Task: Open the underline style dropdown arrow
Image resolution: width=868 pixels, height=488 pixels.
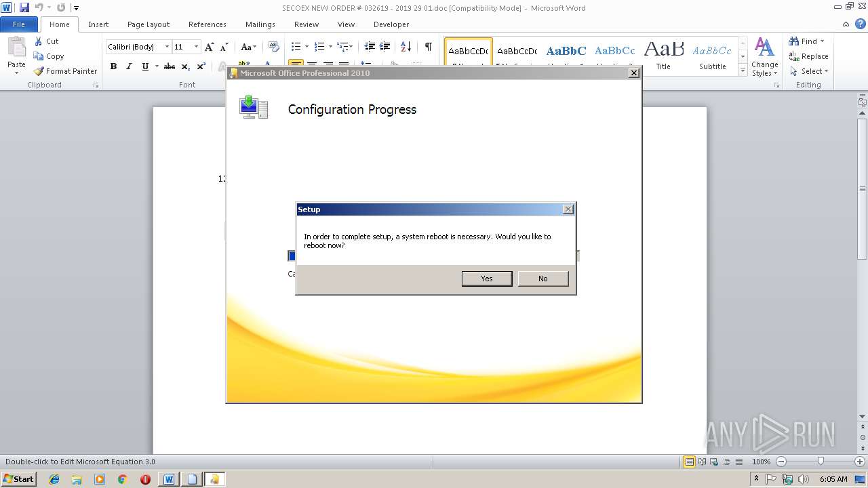Action: coord(157,66)
